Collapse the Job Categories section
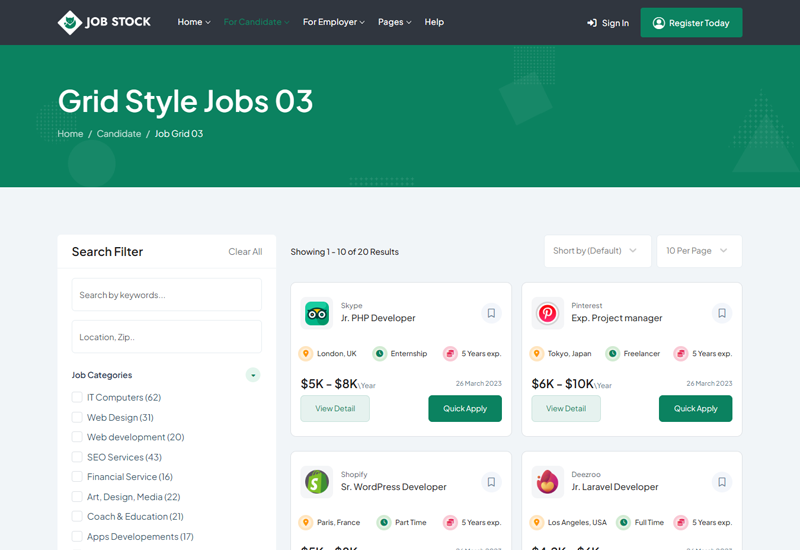The height and width of the screenshot is (550, 800). [x=253, y=375]
